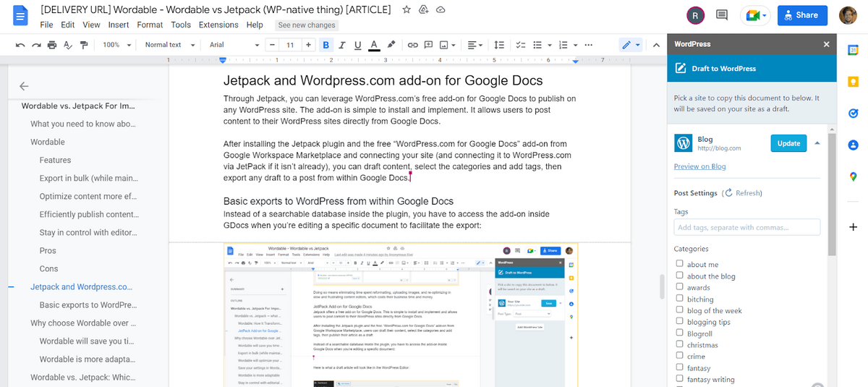
Task: Toggle italic formatting
Action: 341,45
